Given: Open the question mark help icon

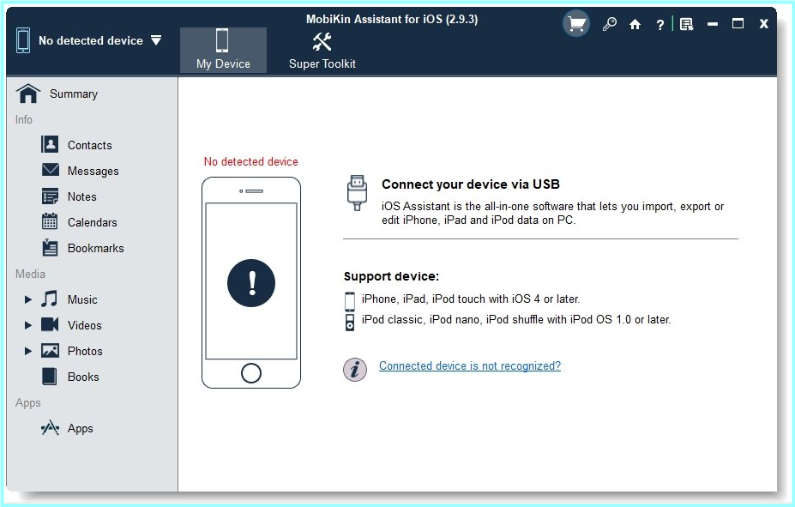Looking at the screenshot, I should click(660, 24).
